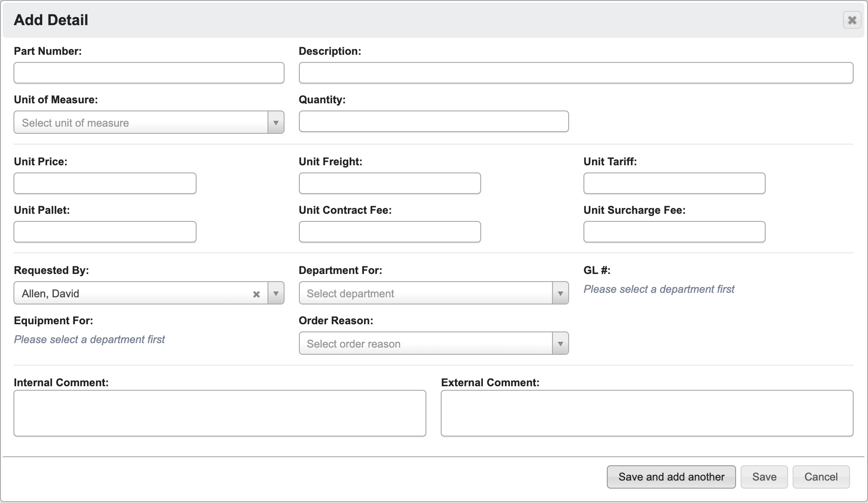Viewport: 868px width, 503px height.
Task: Open the Requested By dropdown arrow
Action: coord(276,293)
